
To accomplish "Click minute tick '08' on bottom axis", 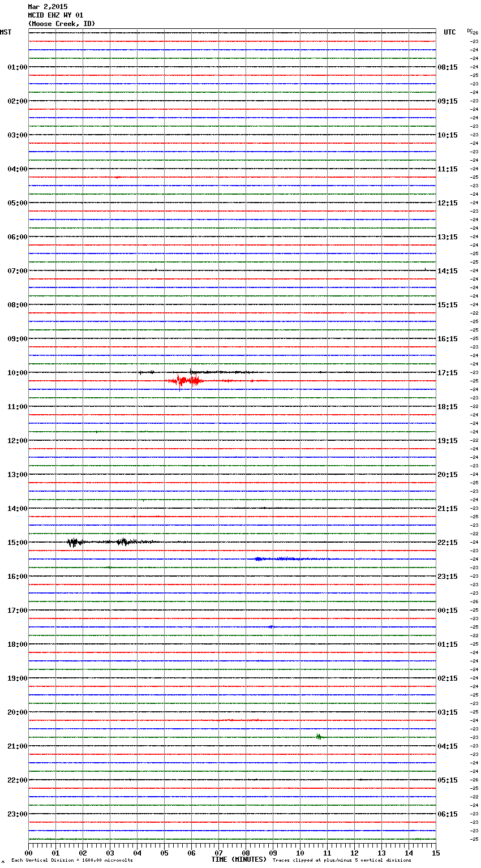I will [x=246, y=853].
